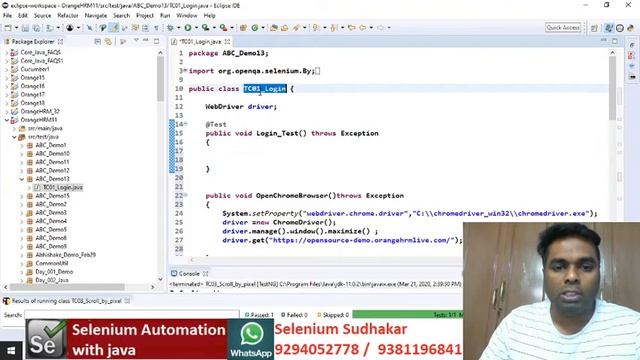Open the Window menu
640x360 pixels.
[x=187, y=16]
